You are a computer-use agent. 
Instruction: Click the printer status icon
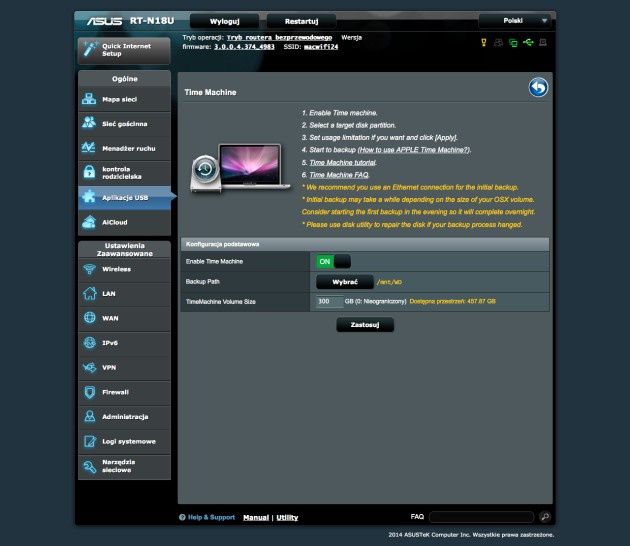[543, 42]
